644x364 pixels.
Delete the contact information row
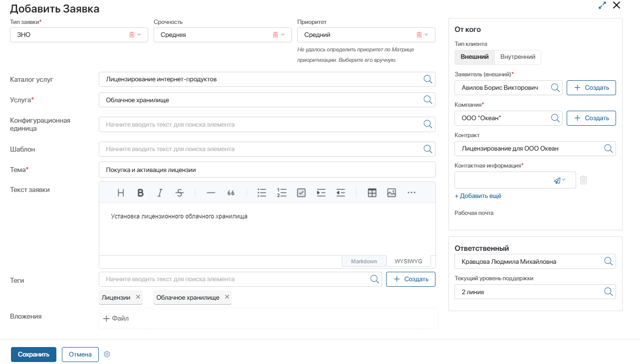pyautogui.click(x=584, y=180)
